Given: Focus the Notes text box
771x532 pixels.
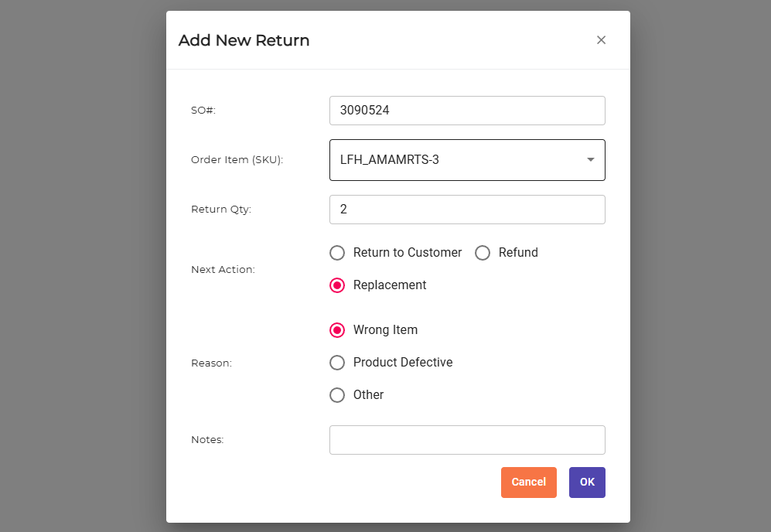Looking at the screenshot, I should coord(467,439).
